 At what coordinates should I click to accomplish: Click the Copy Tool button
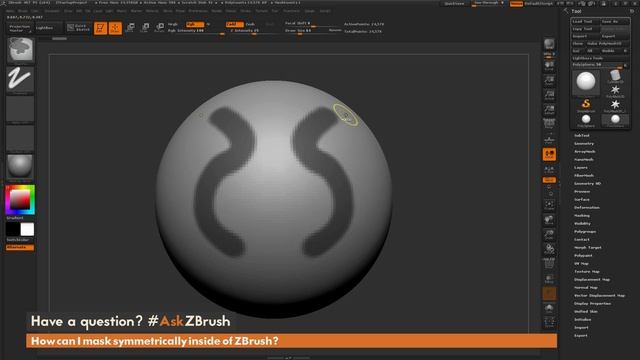click(585, 29)
